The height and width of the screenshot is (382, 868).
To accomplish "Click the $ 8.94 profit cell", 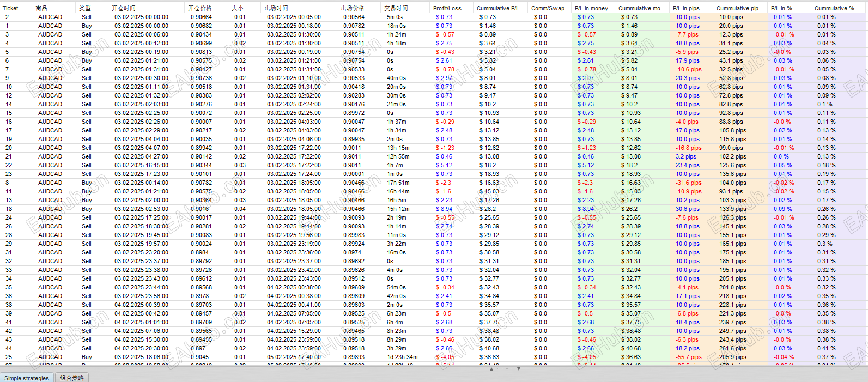I will (x=444, y=209).
